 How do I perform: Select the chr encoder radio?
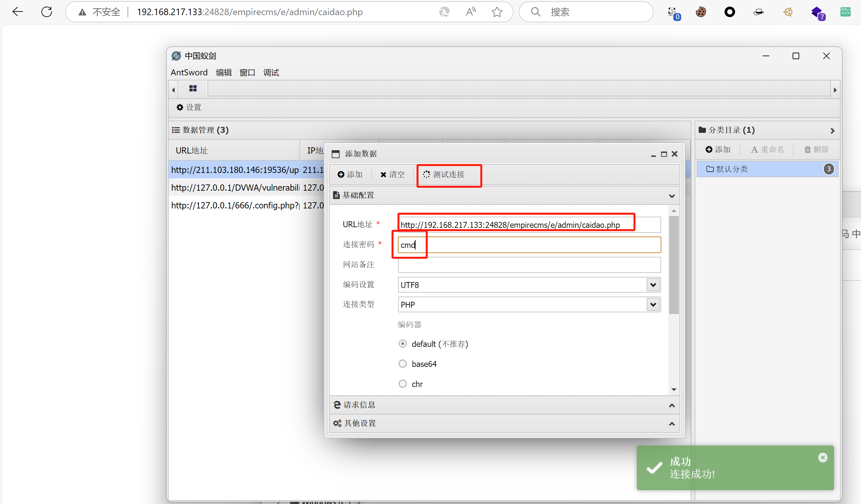coord(403,384)
